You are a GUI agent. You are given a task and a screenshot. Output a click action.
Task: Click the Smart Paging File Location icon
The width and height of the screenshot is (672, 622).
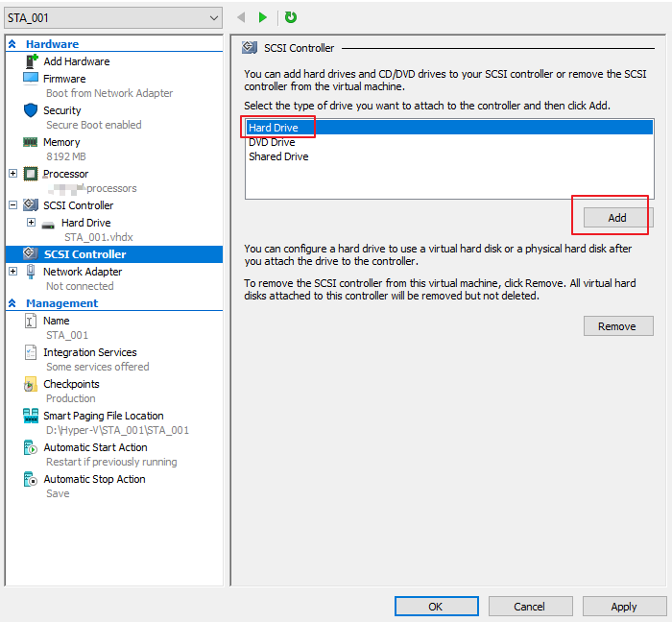pyautogui.click(x=30, y=416)
